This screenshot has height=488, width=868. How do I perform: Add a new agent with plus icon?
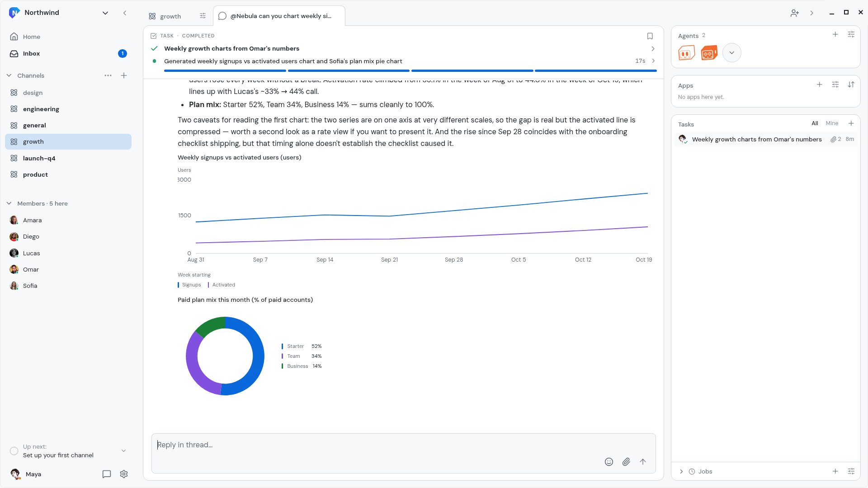click(x=835, y=34)
